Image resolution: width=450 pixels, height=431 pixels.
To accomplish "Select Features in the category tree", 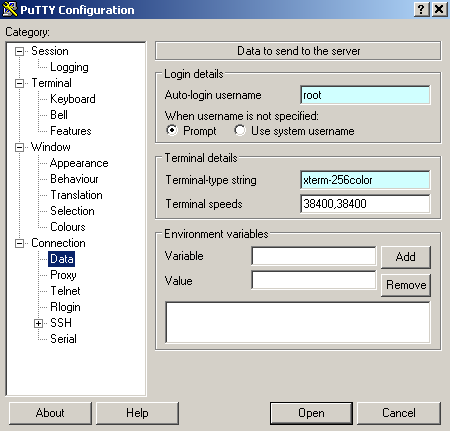I will coord(71,131).
